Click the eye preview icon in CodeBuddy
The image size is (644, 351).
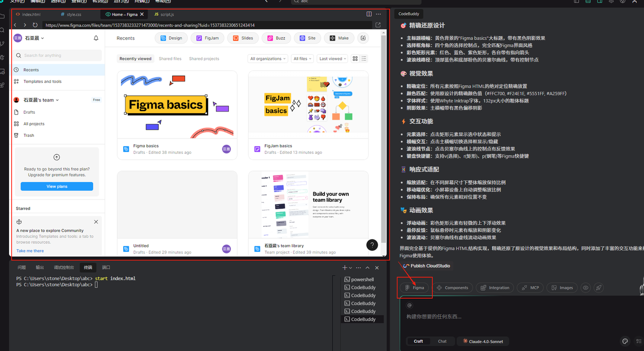click(x=586, y=288)
